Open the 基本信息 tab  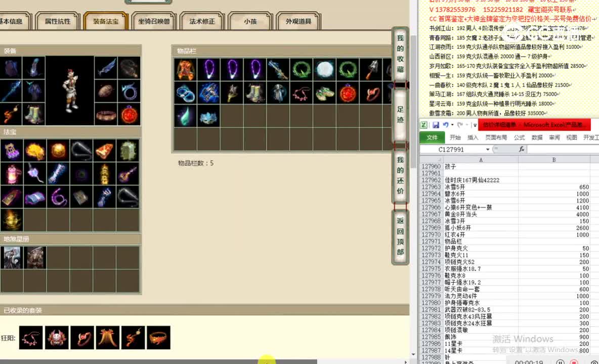coord(13,21)
